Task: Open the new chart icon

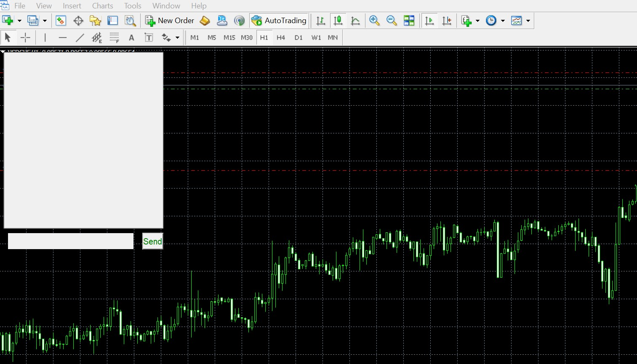Action: [x=8, y=21]
